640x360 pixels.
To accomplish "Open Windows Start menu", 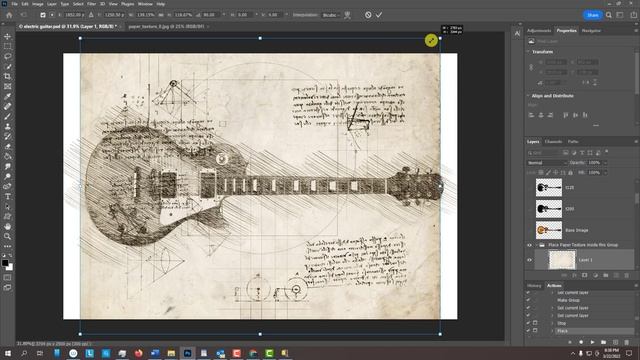I will (7, 353).
